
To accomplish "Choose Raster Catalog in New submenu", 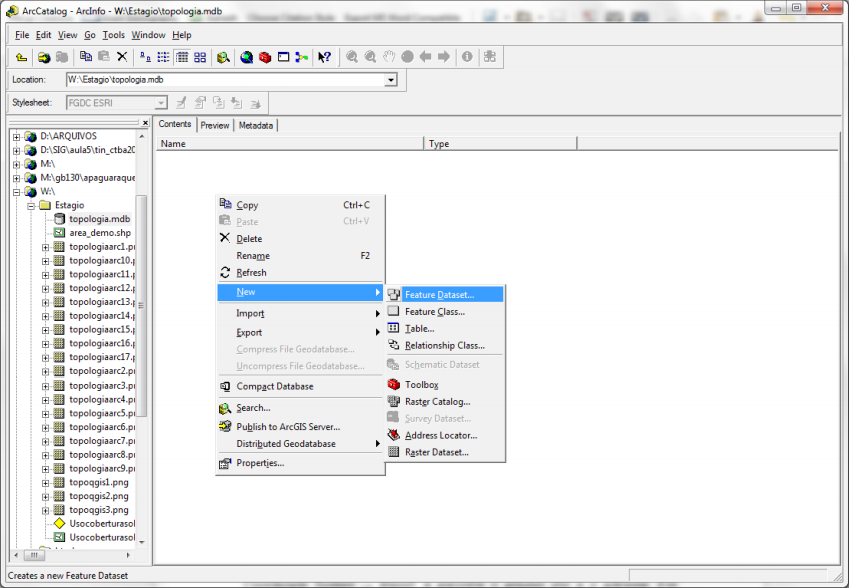I will click(445, 402).
